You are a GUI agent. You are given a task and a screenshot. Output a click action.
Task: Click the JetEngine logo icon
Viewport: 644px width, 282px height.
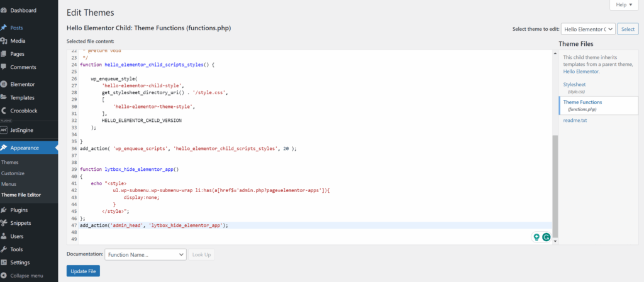pos(4,130)
